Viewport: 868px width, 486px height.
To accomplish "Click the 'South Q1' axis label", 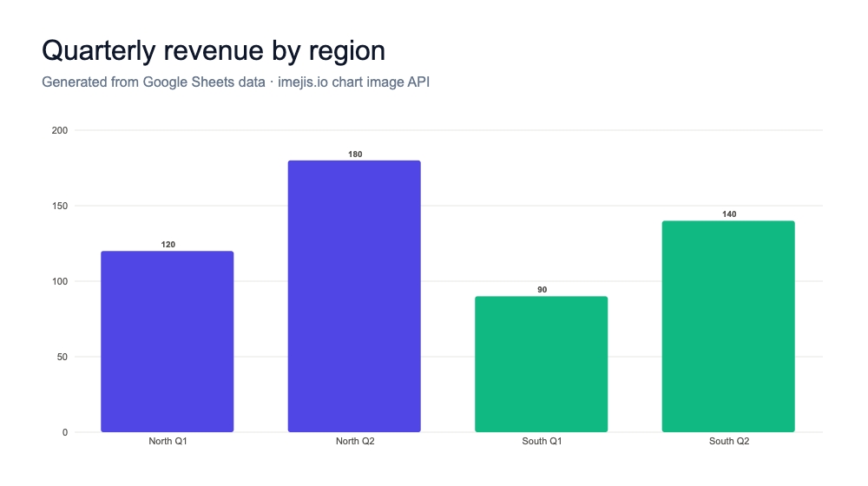I will [542, 441].
